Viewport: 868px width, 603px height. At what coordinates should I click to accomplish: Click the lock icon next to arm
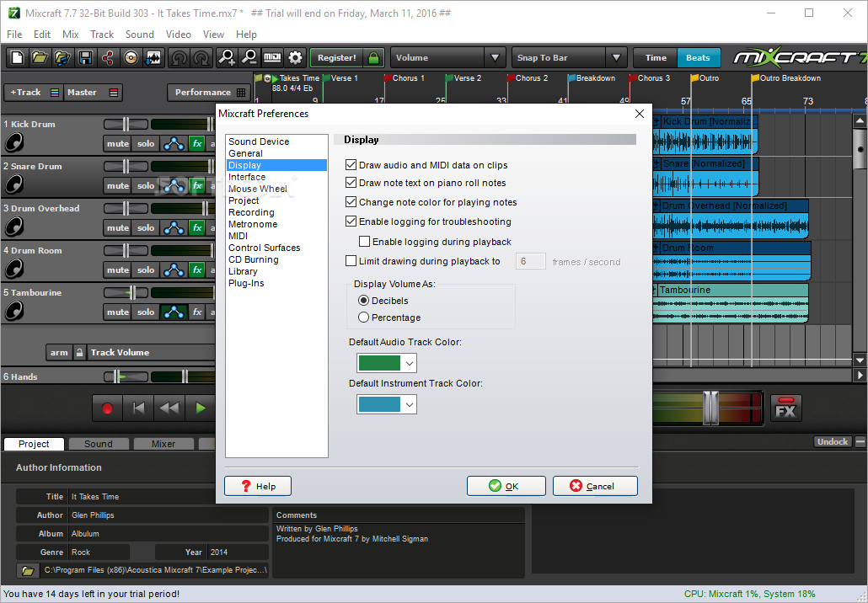tap(80, 352)
